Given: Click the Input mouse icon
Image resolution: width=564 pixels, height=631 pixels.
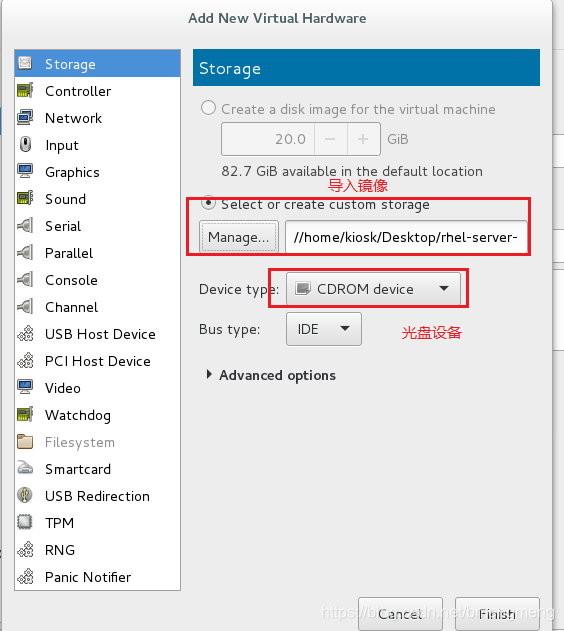Looking at the screenshot, I should point(25,144).
